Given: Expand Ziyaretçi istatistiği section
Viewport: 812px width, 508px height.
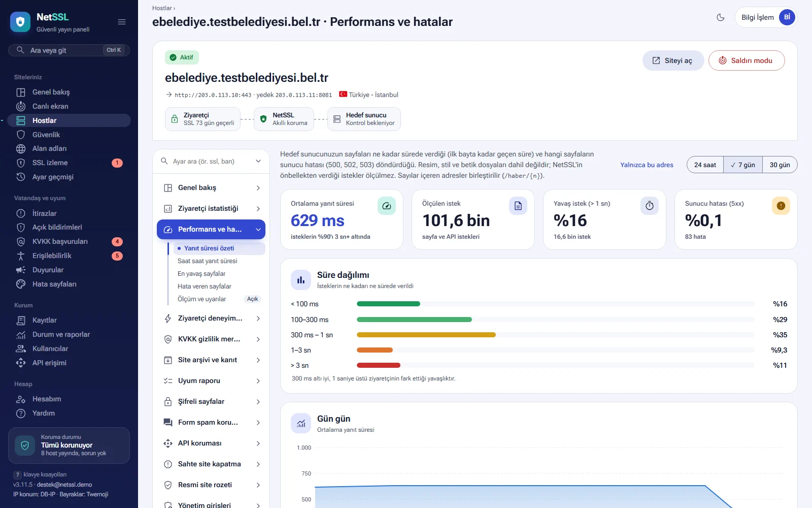Looking at the screenshot, I should click(211, 209).
